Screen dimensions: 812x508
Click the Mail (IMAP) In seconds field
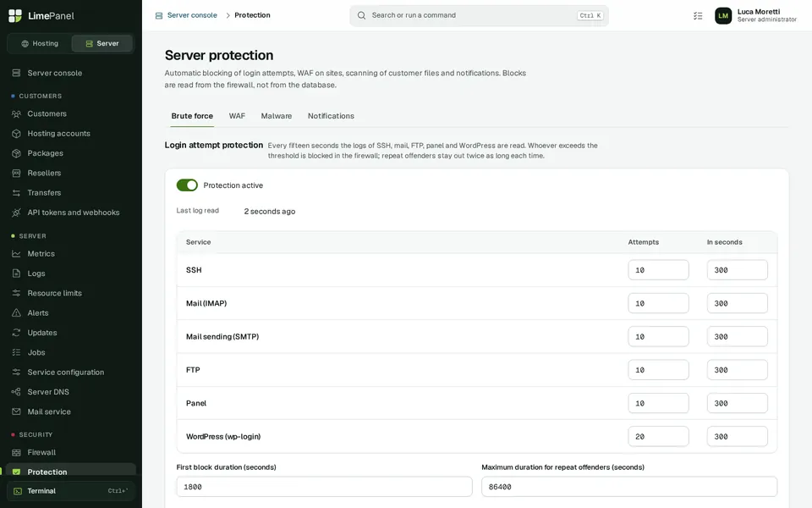[x=737, y=303]
